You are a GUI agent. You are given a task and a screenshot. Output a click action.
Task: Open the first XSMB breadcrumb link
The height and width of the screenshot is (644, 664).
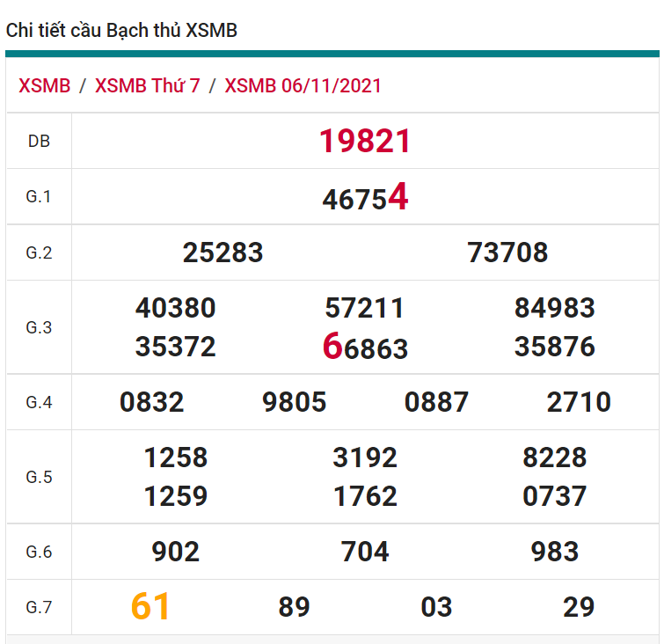click(x=44, y=85)
